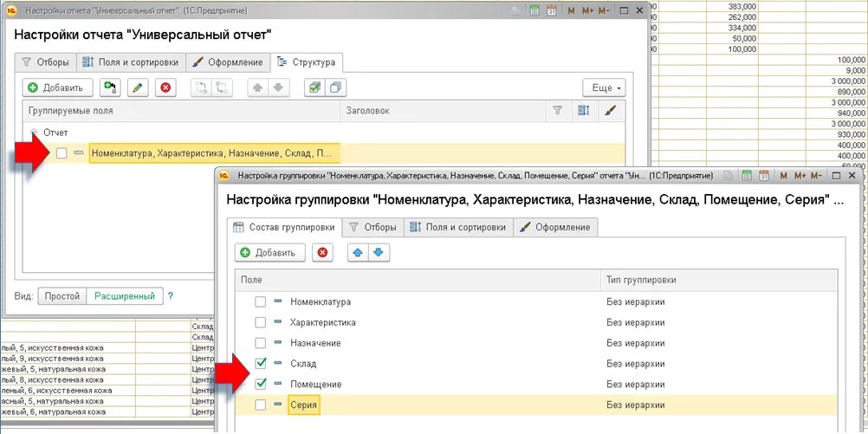Click Без иерархии type for Характеристика row
The image size is (868, 434).
coord(636,323)
